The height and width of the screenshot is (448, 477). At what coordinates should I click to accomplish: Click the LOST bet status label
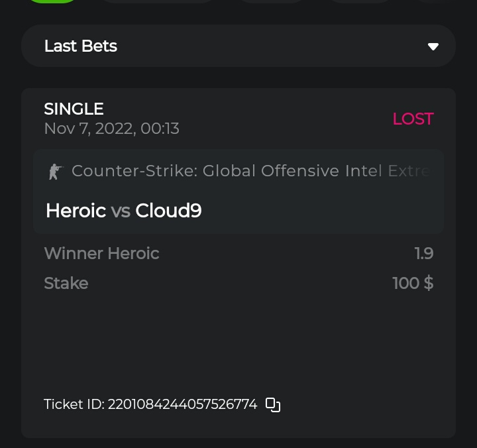coord(413,119)
